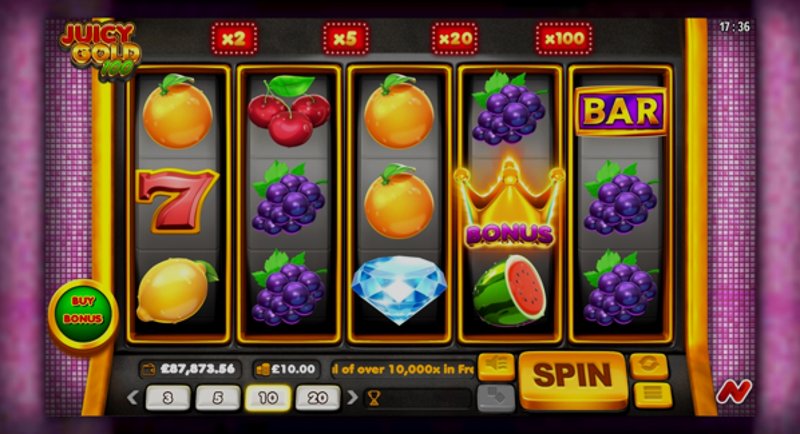Click the gray turbo mode icon
Image resolution: width=800 pixels, height=434 pixels.
pos(495,397)
